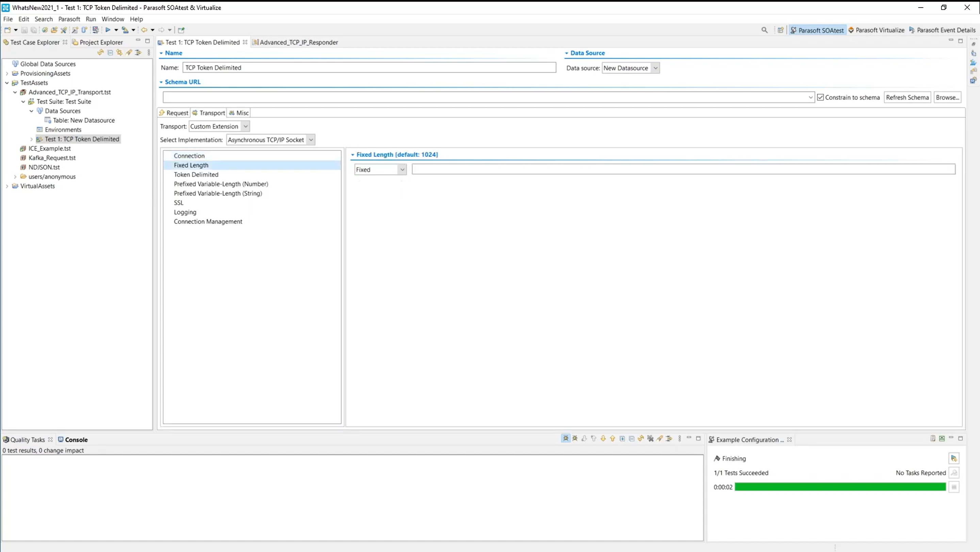Click the Open Perspective icon
Viewport: 980px width, 552px height.
click(781, 30)
